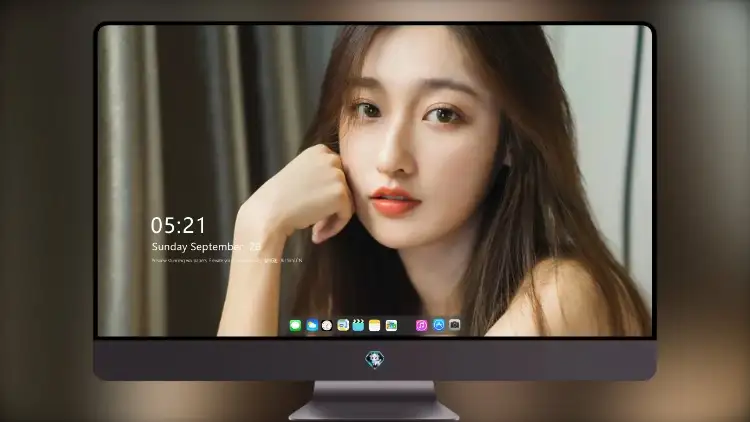Open the Photos gallery dock icon
The width and height of the screenshot is (750, 422).
tap(391, 325)
